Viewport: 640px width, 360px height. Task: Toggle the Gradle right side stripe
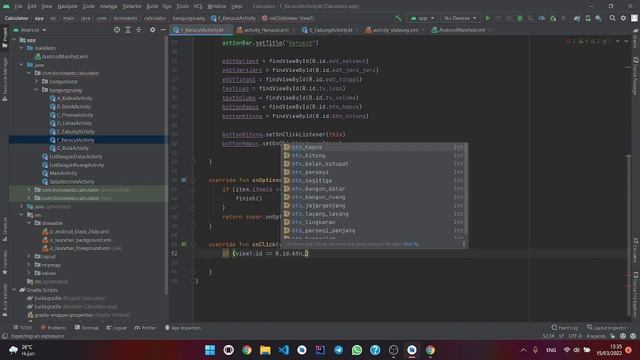pyautogui.click(x=636, y=38)
